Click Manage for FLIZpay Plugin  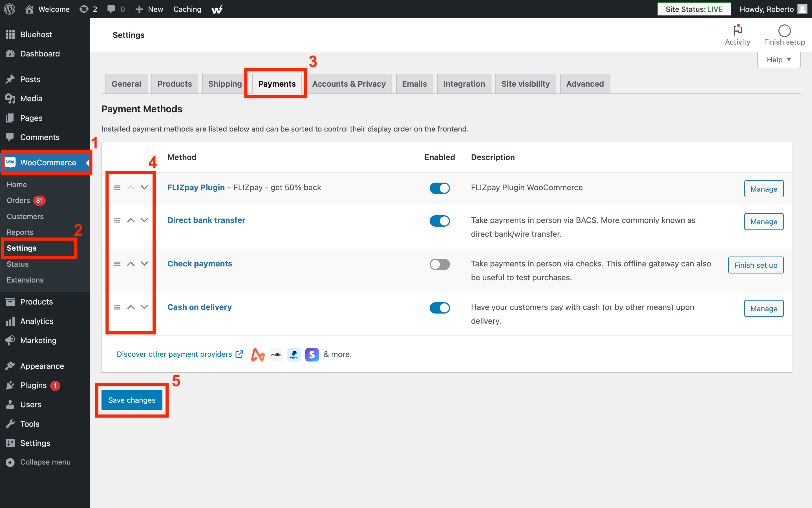coord(764,189)
